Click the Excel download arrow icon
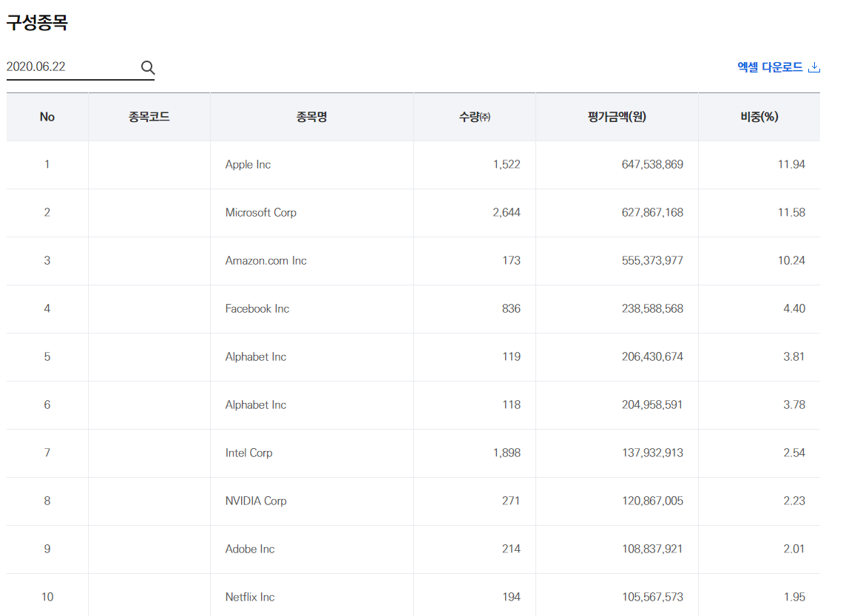Image resolution: width=846 pixels, height=616 pixels. 814,67
